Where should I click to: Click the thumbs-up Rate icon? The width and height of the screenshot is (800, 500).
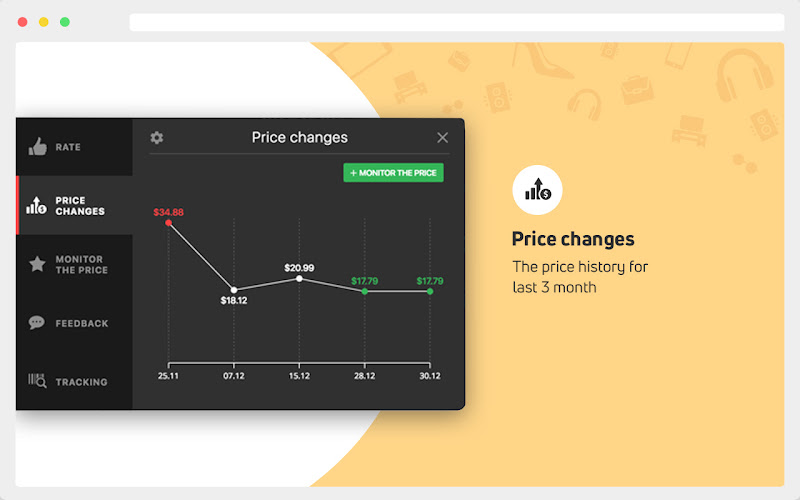coord(37,146)
